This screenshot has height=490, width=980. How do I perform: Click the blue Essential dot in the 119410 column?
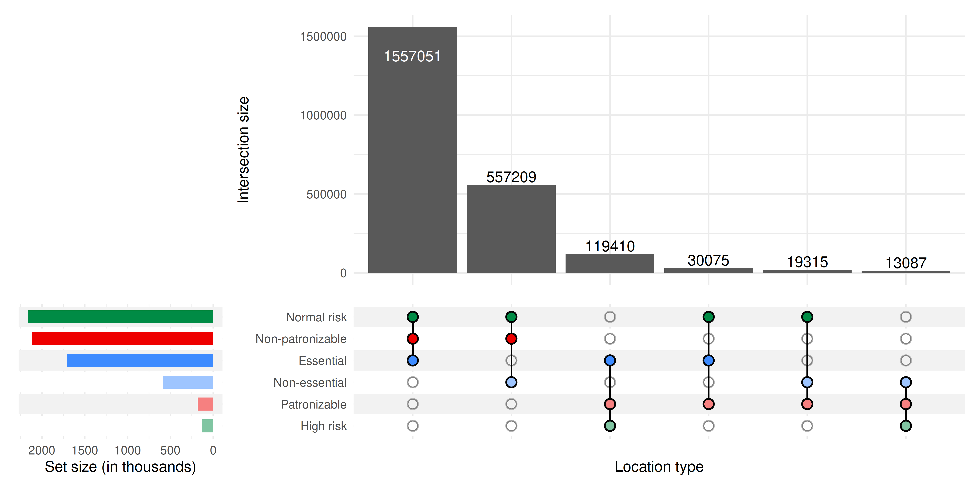pyautogui.click(x=609, y=360)
